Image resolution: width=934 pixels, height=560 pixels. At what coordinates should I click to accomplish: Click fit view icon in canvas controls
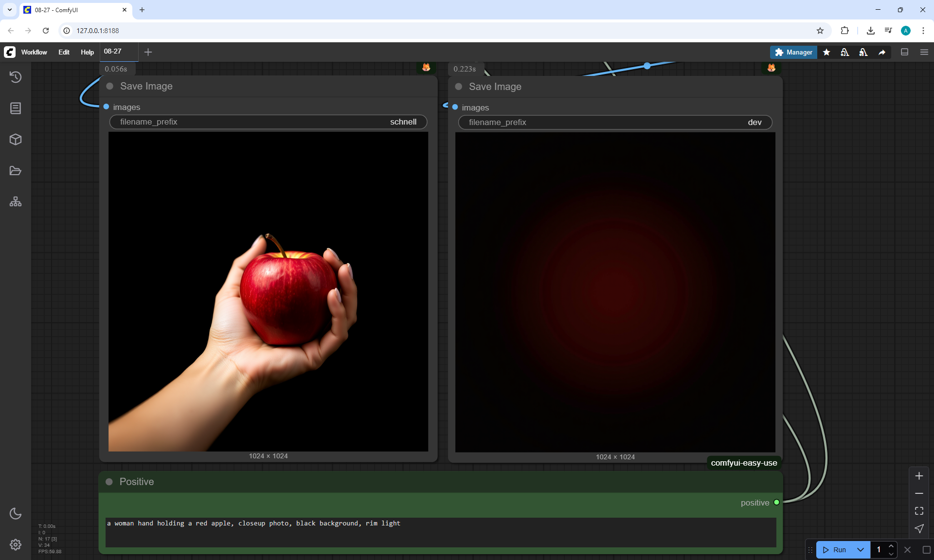[919, 511]
